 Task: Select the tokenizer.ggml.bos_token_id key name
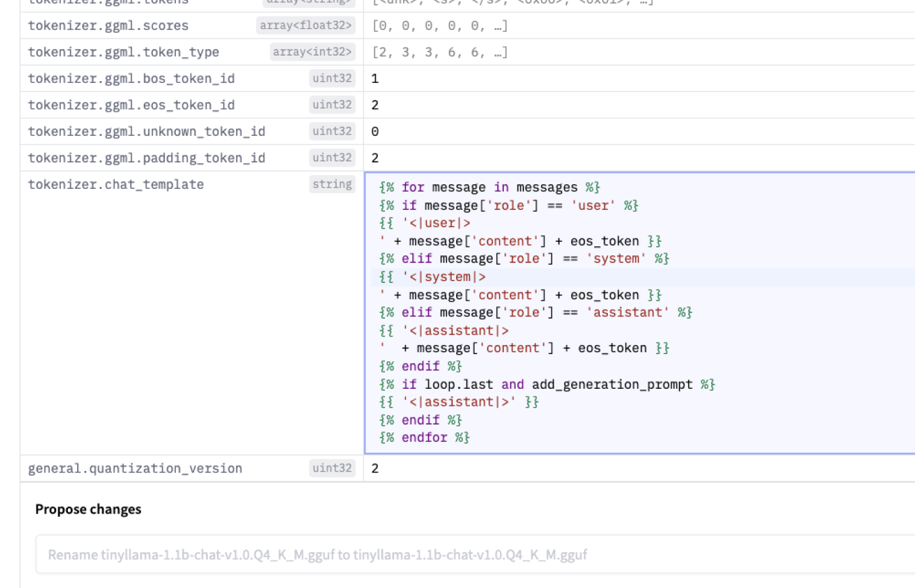coord(131,78)
